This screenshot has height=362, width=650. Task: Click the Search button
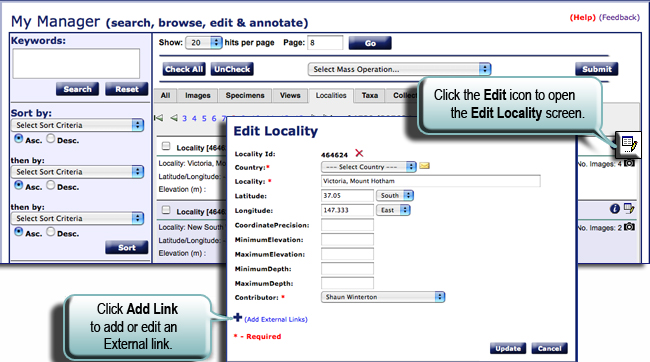click(78, 89)
